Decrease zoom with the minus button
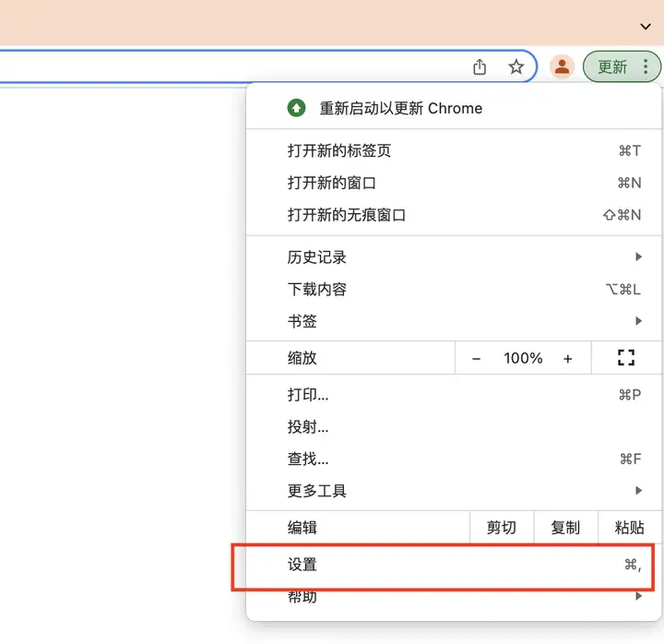Image resolution: width=664 pixels, height=644 pixels. pyautogui.click(x=476, y=359)
